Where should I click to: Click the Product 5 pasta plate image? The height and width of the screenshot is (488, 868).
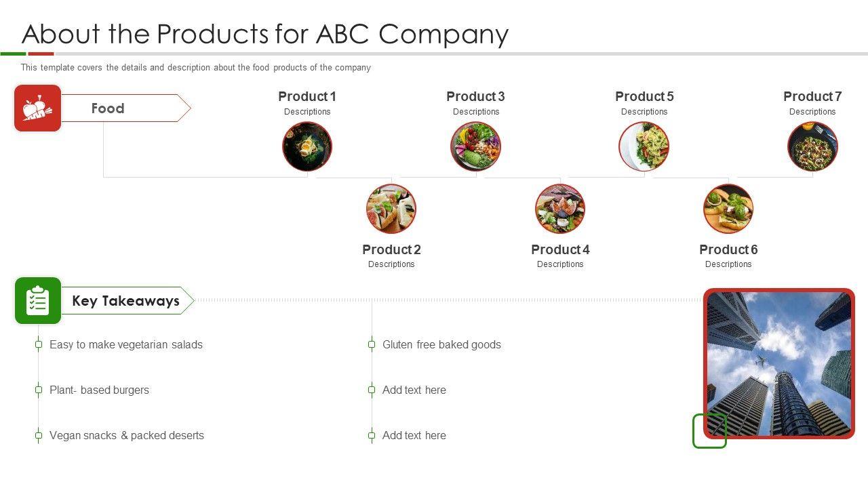[644, 146]
